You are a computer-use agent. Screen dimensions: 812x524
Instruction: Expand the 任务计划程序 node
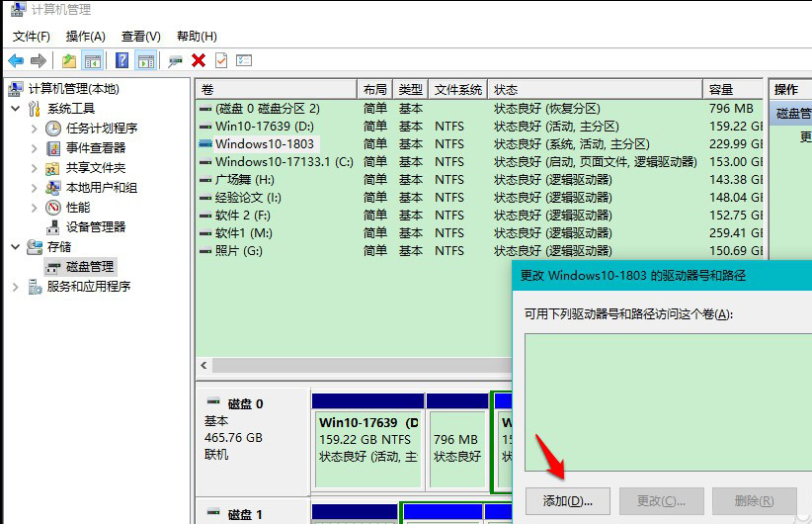34,128
